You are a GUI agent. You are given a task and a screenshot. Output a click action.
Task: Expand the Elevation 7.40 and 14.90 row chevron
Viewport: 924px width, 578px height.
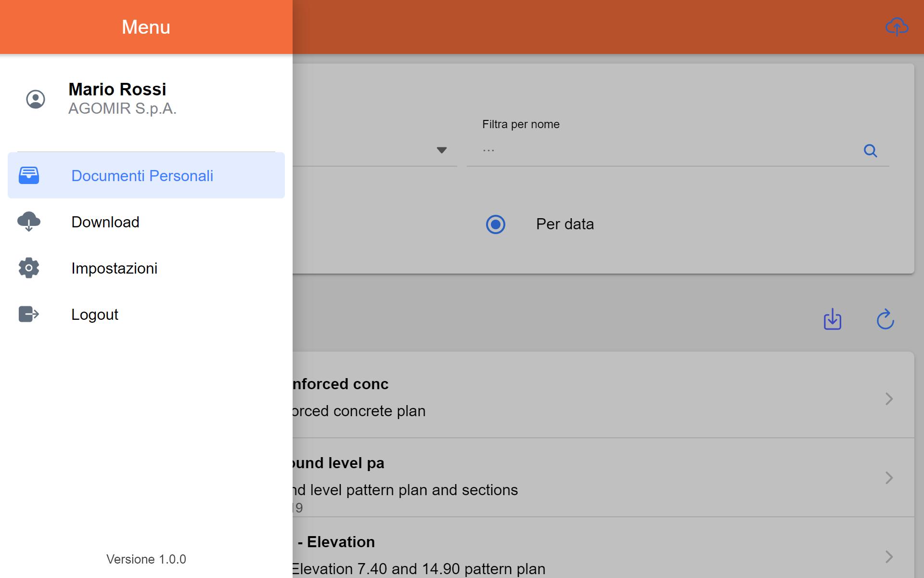tap(889, 557)
